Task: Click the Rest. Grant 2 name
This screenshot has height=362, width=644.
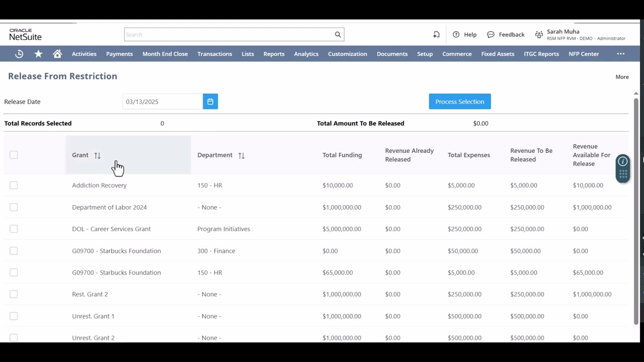Action: coord(90,294)
